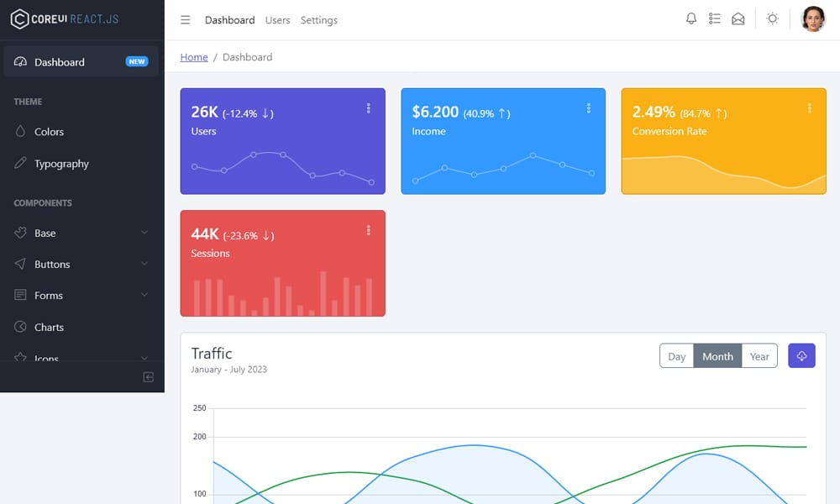Click the Traffic chart title

[212, 354]
